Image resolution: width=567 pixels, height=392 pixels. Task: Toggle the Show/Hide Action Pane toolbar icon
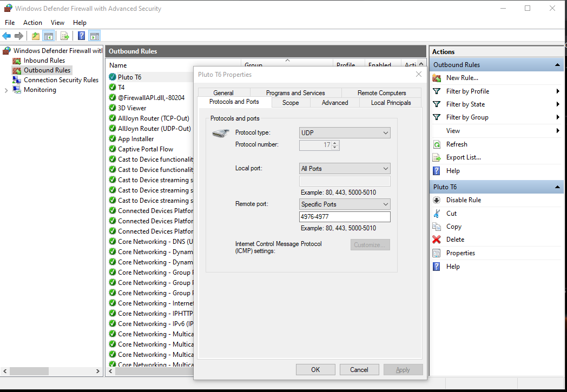click(x=94, y=36)
